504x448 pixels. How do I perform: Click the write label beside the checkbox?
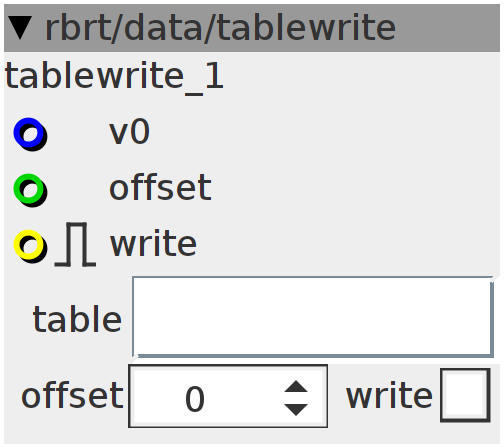coord(389,396)
